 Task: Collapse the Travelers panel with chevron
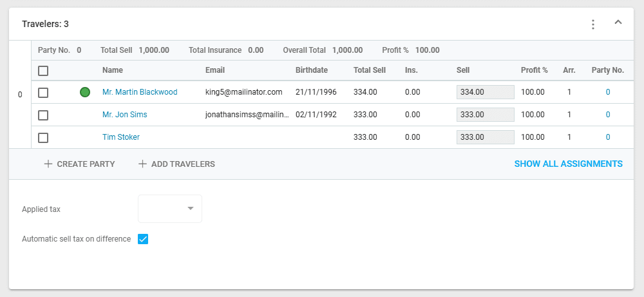click(618, 22)
